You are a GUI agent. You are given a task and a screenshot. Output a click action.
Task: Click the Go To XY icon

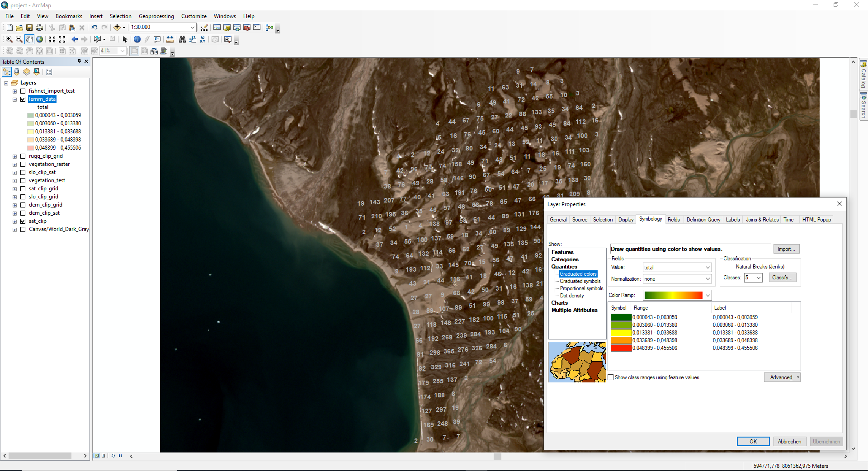tap(203, 39)
